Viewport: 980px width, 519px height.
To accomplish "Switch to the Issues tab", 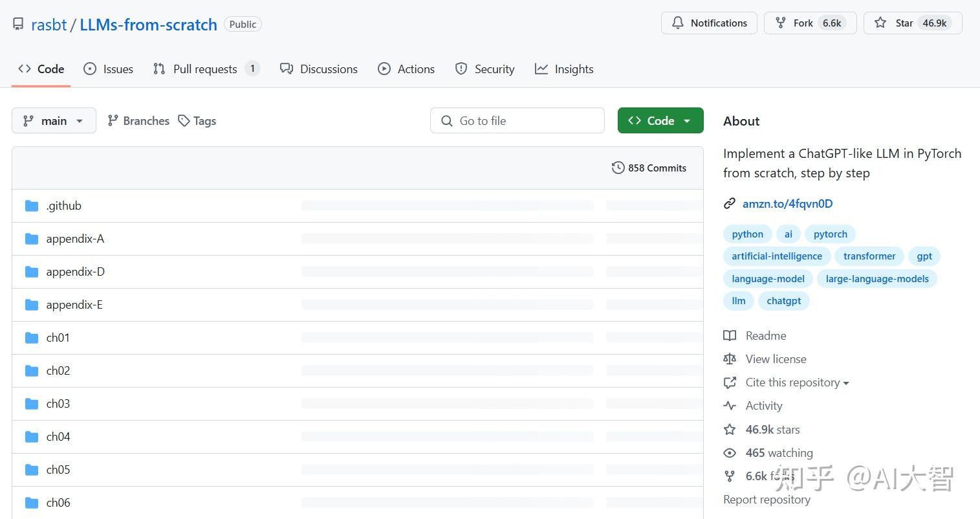I will click(109, 69).
